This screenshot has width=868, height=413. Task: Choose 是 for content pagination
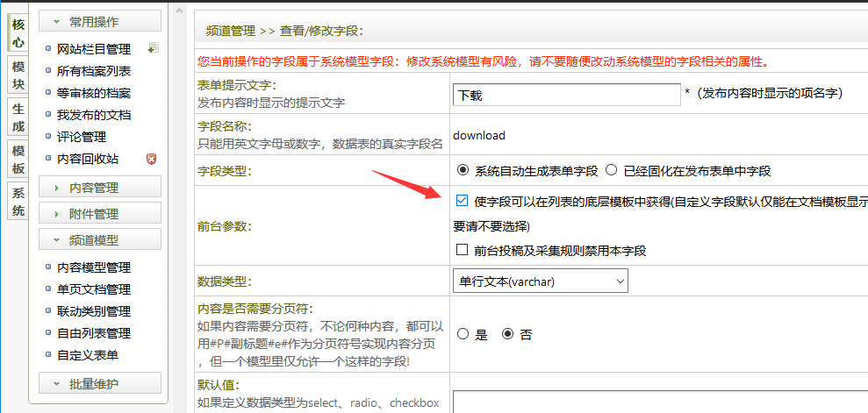pyautogui.click(x=463, y=334)
